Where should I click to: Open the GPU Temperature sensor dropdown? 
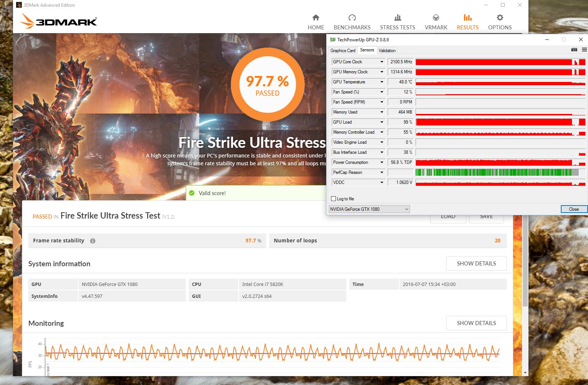(x=382, y=82)
